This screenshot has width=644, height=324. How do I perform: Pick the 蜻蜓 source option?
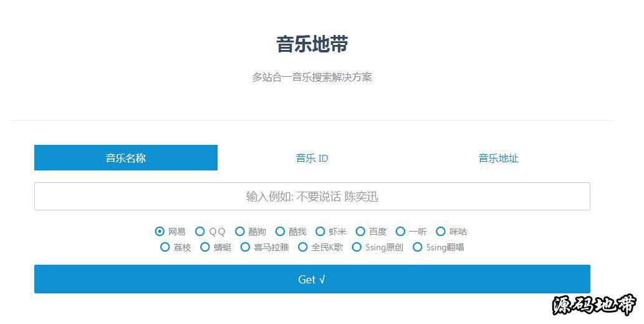pyautogui.click(x=205, y=247)
